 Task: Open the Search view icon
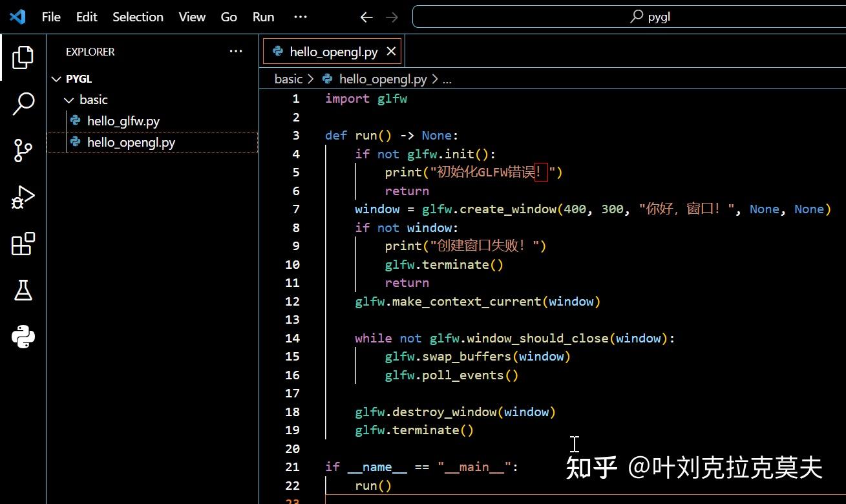click(23, 103)
